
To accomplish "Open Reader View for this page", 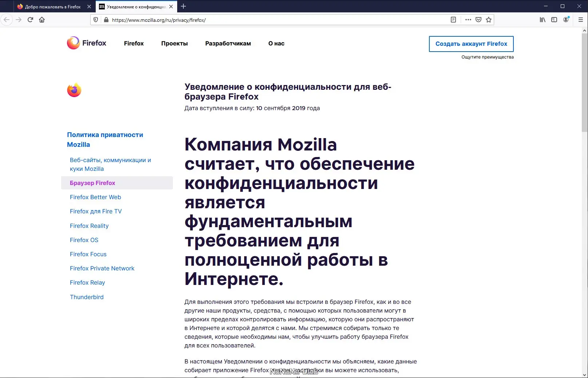I will pos(453,20).
